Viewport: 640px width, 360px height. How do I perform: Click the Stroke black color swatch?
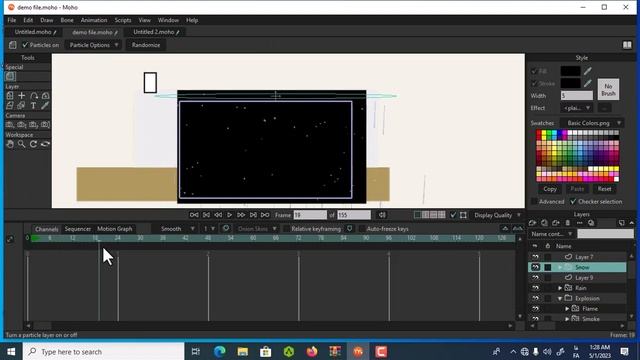tap(571, 83)
